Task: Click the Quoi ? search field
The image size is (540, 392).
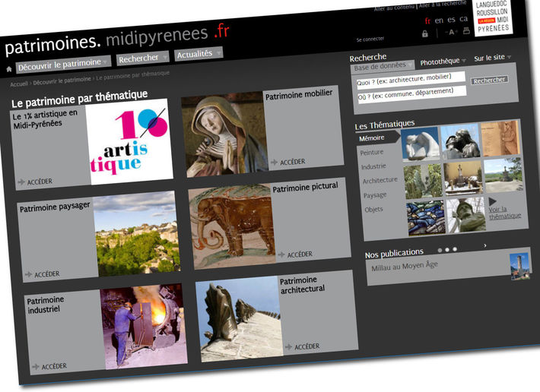Action: [x=411, y=80]
